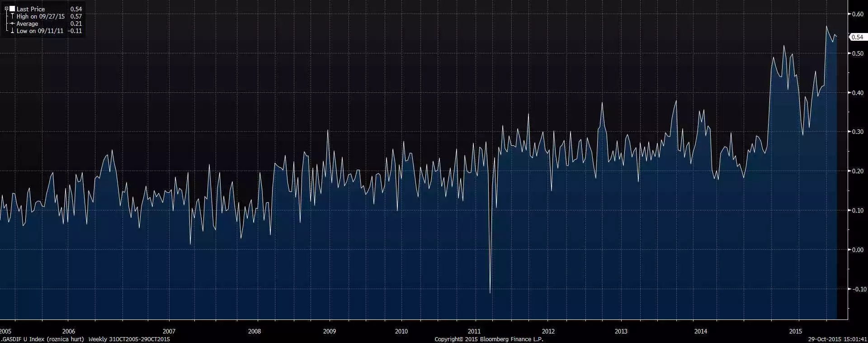Click the Last Price value 0.54 in legend
The width and height of the screenshot is (868, 343).
click(76, 9)
